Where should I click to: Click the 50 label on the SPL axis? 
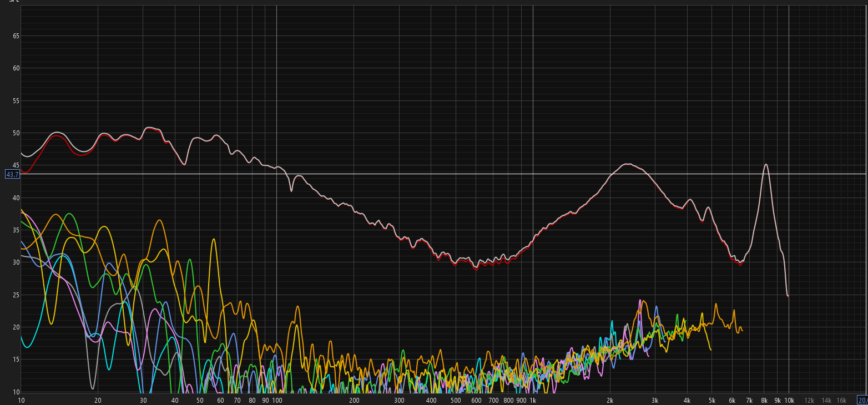click(x=16, y=133)
